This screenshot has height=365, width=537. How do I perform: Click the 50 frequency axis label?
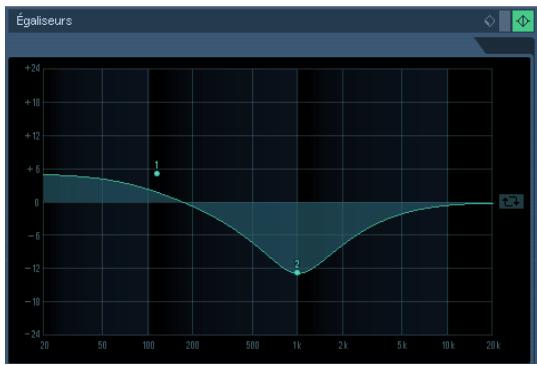coord(102,345)
